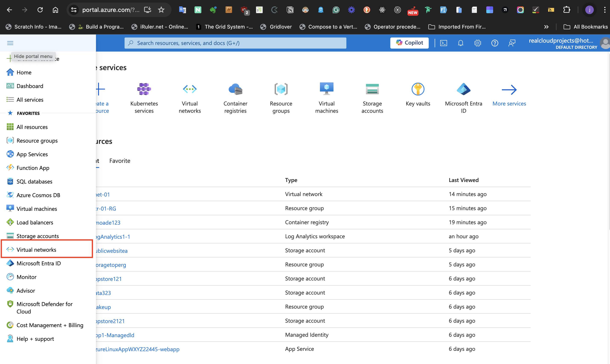
Task: Switch to the Favorite tab
Action: (x=119, y=161)
